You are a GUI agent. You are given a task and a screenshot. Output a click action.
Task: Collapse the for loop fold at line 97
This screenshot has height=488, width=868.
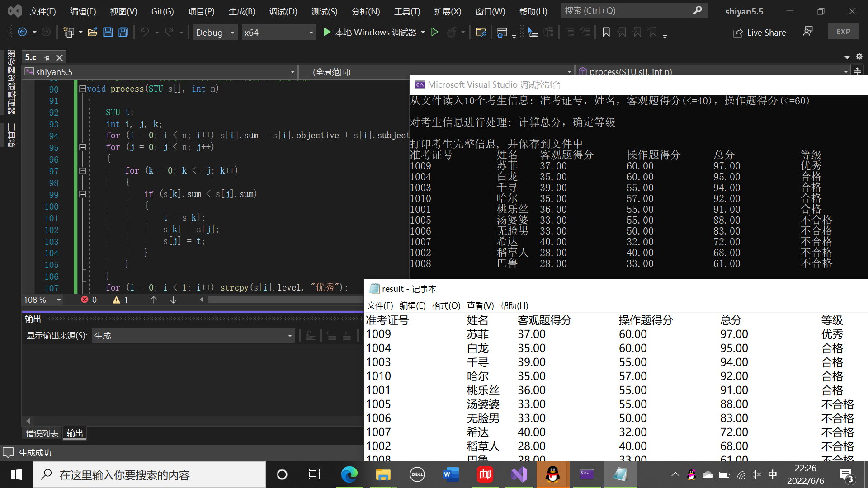point(83,171)
